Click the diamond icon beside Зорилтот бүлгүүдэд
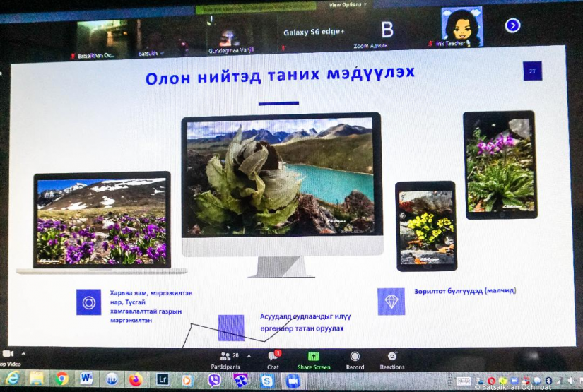The height and width of the screenshot is (392, 583). point(391,302)
